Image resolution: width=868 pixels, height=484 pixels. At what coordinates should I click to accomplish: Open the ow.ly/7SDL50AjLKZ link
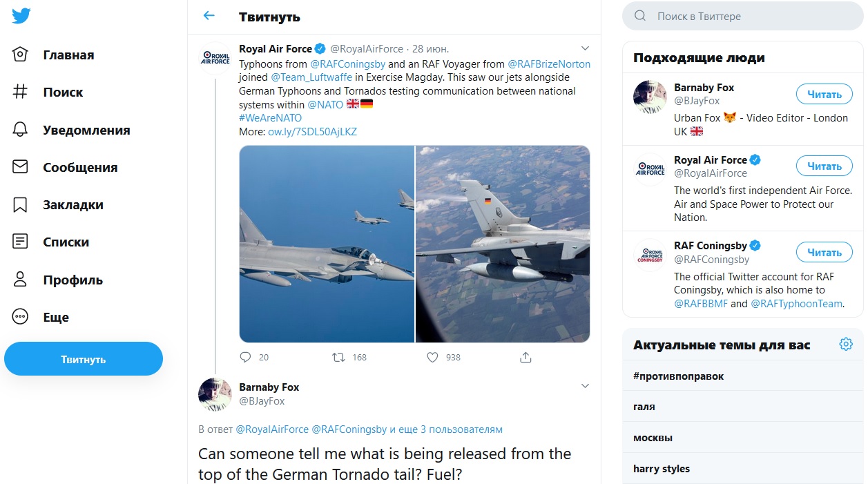tap(312, 131)
